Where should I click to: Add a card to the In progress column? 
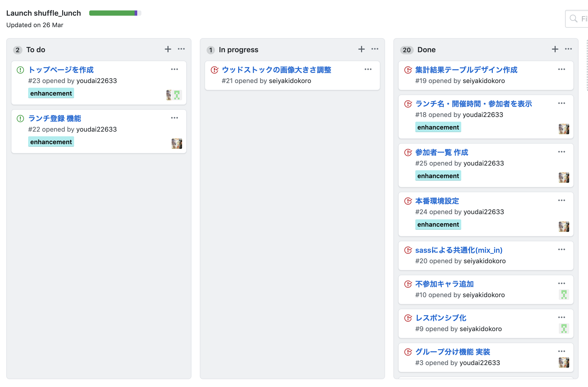coord(362,49)
